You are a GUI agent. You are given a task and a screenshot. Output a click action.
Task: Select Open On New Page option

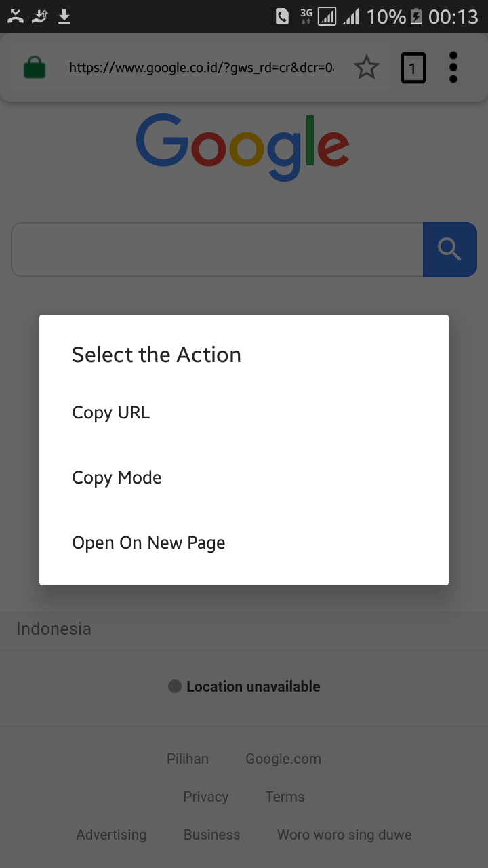point(148,542)
